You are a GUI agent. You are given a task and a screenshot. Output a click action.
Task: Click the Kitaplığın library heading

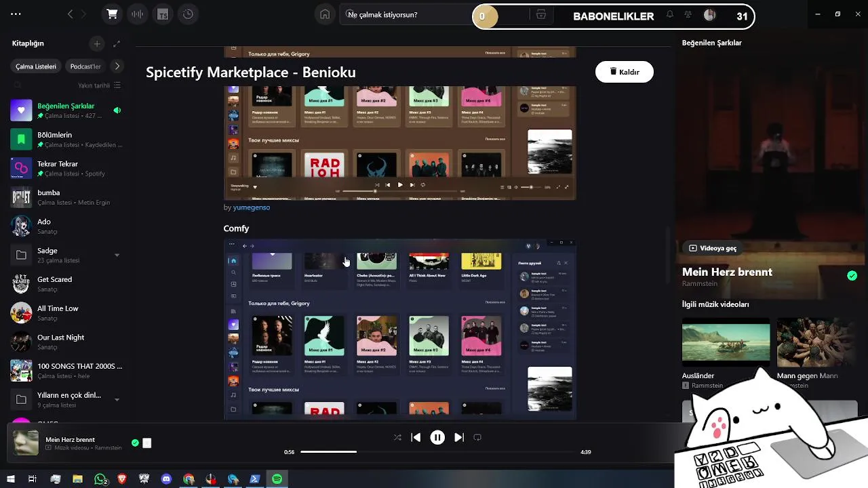tap(28, 43)
